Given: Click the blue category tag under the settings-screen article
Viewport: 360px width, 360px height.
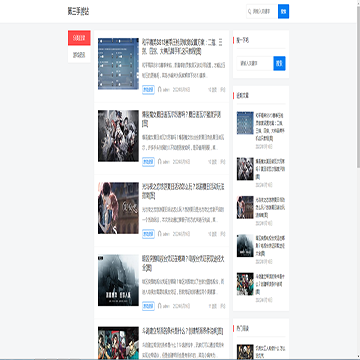Looking at the screenshot, I should click(x=148, y=90).
